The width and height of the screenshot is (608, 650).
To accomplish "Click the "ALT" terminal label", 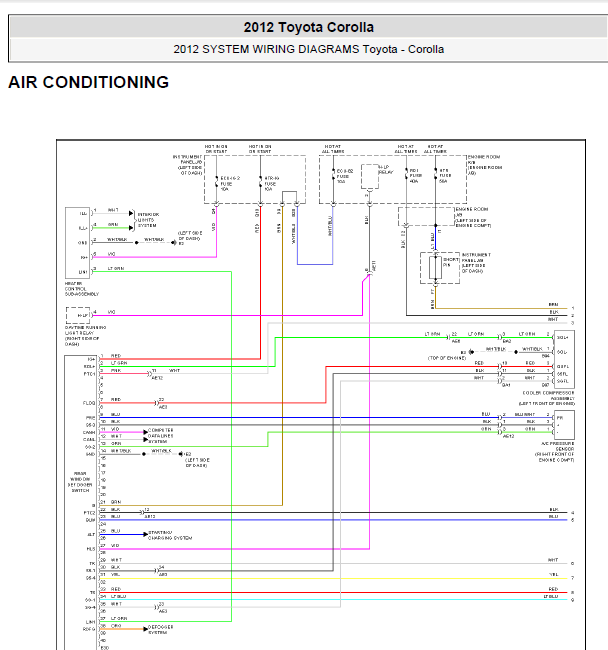I will 91,535.
